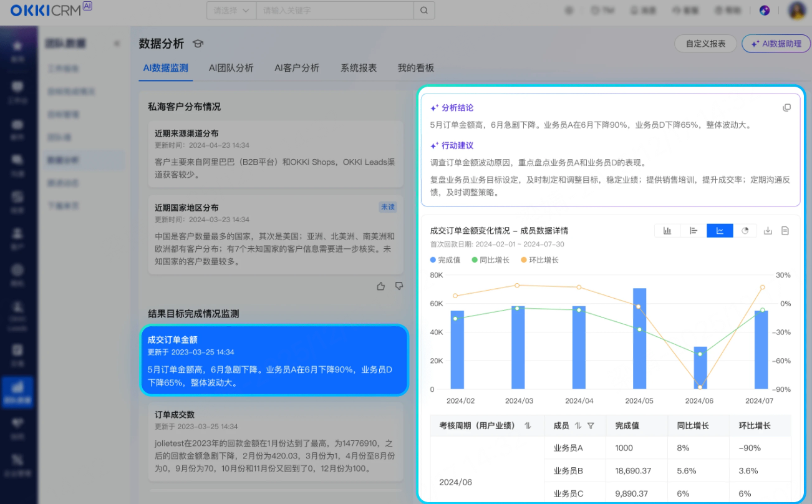The height and width of the screenshot is (504, 812).
Task: Open the 订单成交数 card
Action: click(276, 442)
